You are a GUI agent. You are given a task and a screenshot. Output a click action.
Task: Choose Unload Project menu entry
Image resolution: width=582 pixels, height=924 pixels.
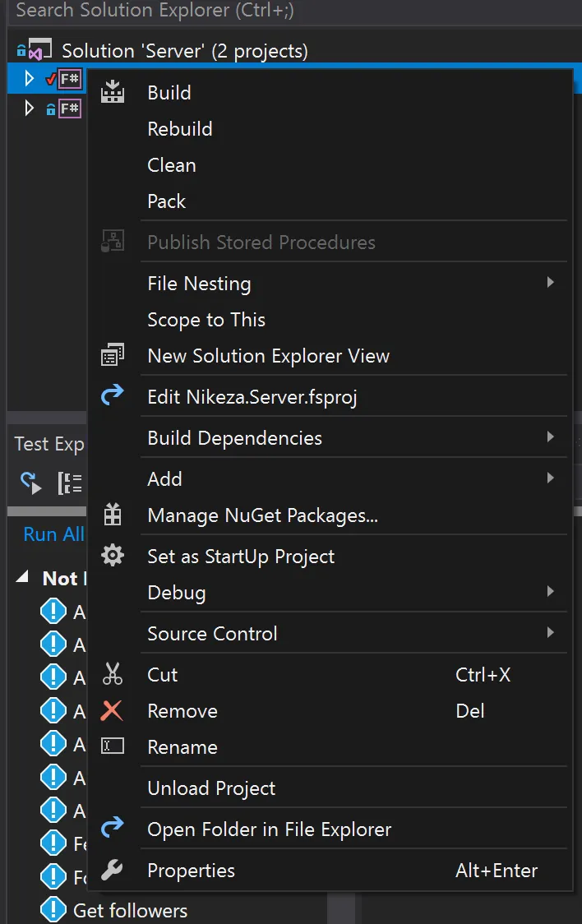tap(211, 788)
